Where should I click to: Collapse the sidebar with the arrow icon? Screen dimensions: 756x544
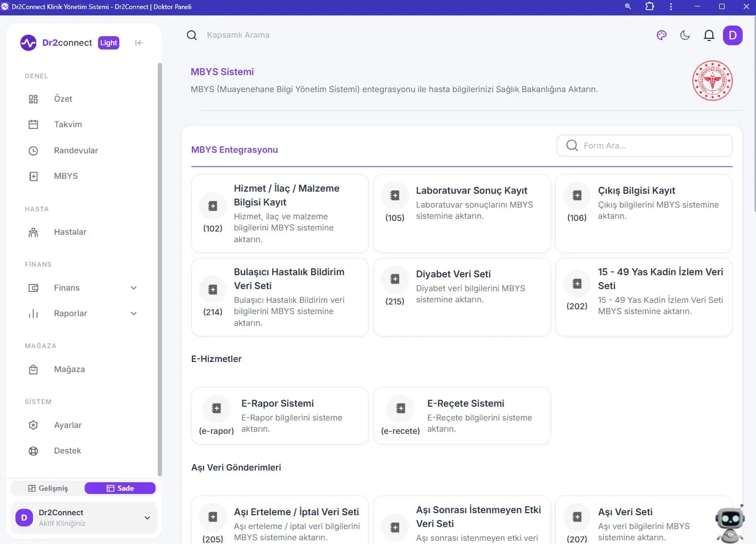click(139, 43)
